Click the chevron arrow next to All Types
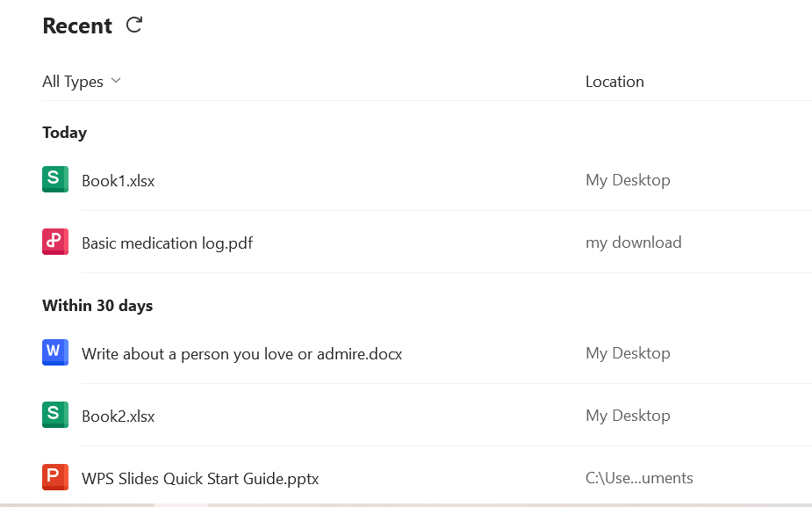812x507 pixels. (x=116, y=81)
